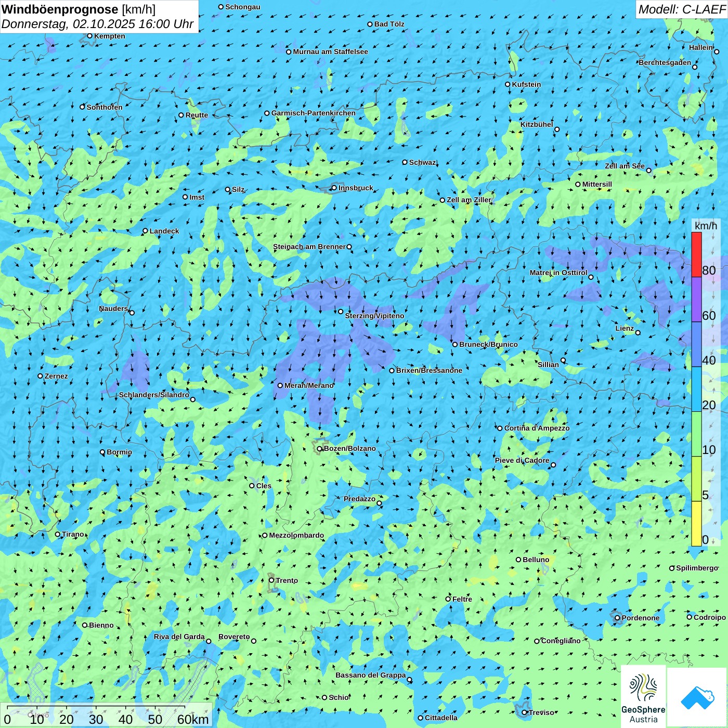Screen dimensions: 728x728
Task: Click the Riva del Garda label
Action: click(x=179, y=636)
